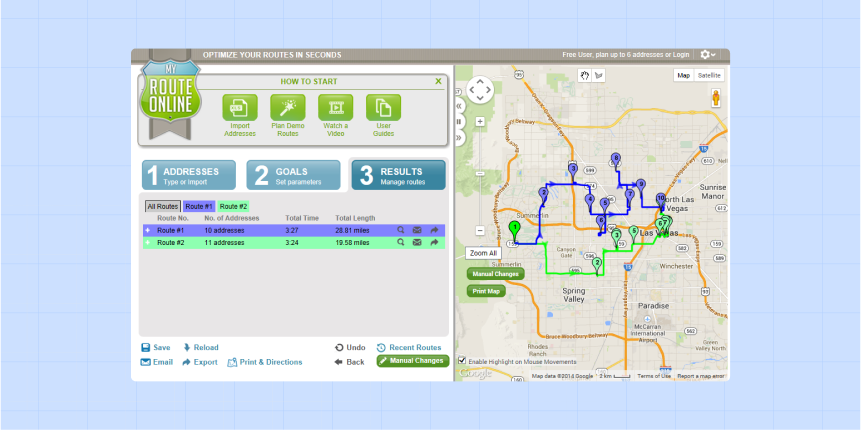The width and height of the screenshot is (861, 430).
Task: Click the pause-style panel divider control
Action: [459, 121]
